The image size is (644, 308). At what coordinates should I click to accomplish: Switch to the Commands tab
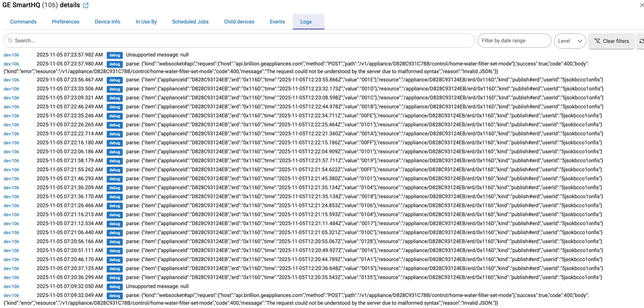(x=23, y=21)
